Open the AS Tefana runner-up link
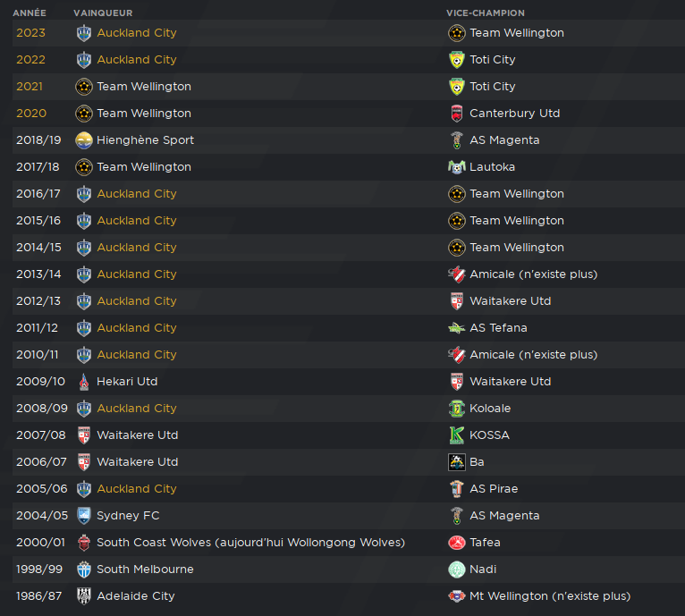The height and width of the screenshot is (616, 685). 498,328
